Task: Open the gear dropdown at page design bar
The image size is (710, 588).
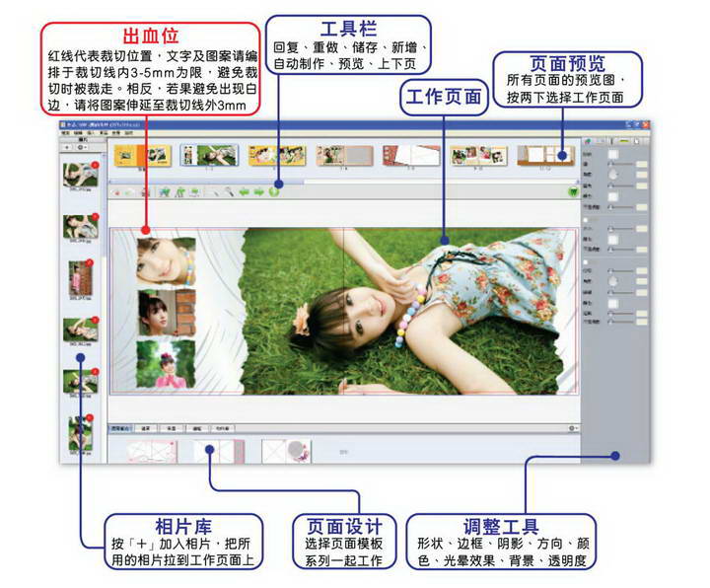Action: coord(573,428)
